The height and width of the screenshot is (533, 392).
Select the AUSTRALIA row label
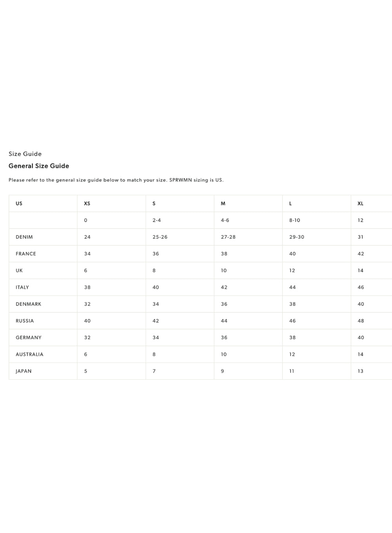coord(29,354)
